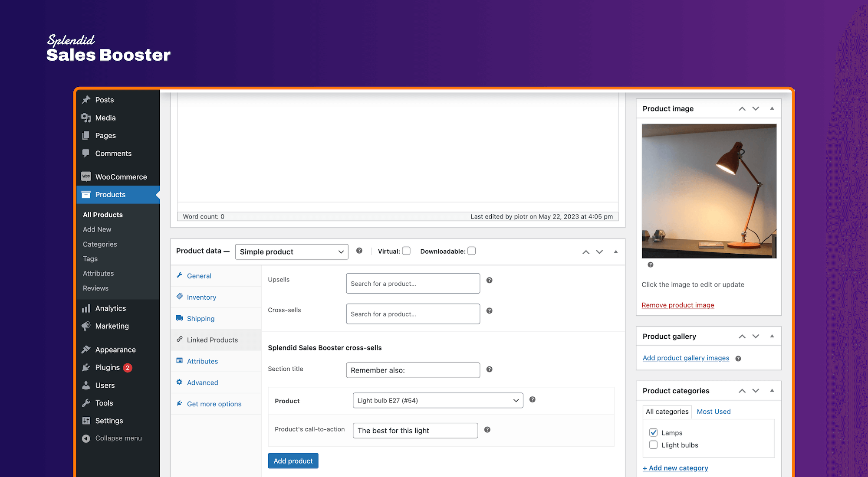
Task: Open the Attributes product data tab
Action: tap(202, 361)
